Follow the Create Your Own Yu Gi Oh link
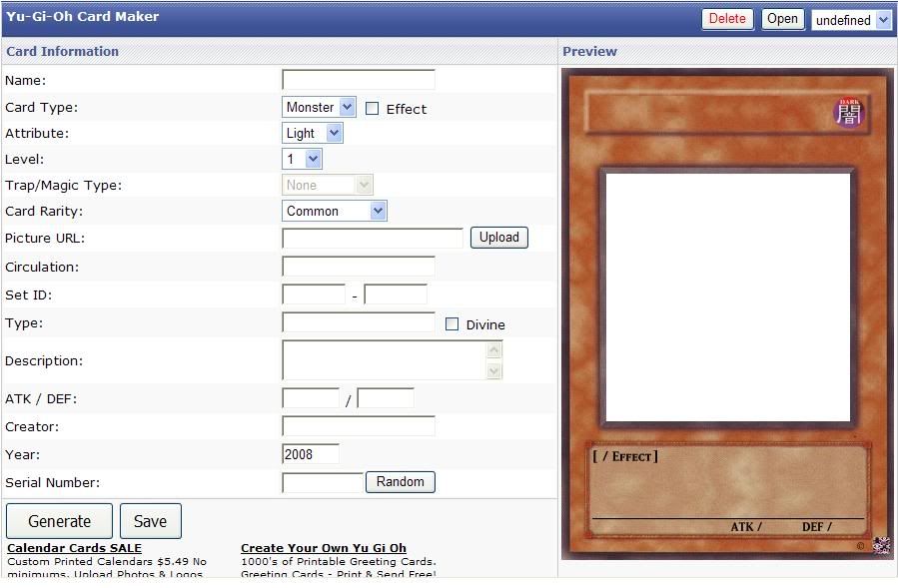The width and height of the screenshot is (898, 588). click(x=323, y=548)
